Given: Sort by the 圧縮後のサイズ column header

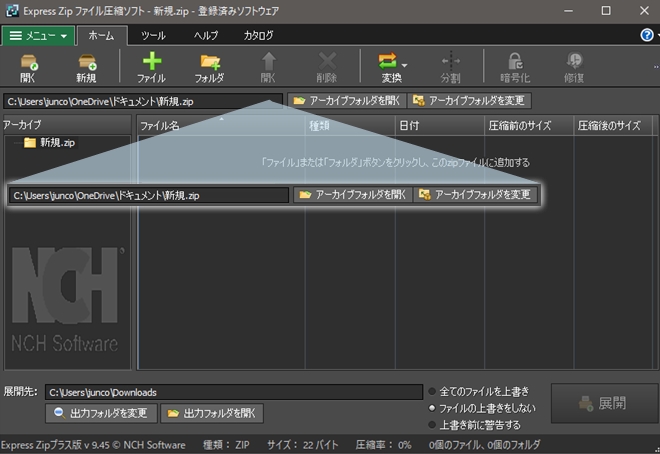Looking at the screenshot, I should click(613, 125).
